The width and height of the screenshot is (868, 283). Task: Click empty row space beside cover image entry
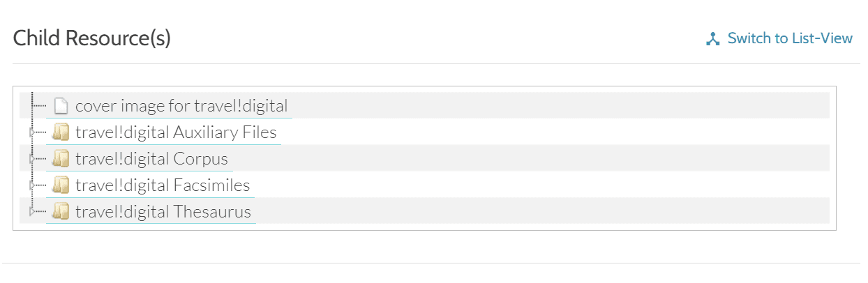pos(558,106)
